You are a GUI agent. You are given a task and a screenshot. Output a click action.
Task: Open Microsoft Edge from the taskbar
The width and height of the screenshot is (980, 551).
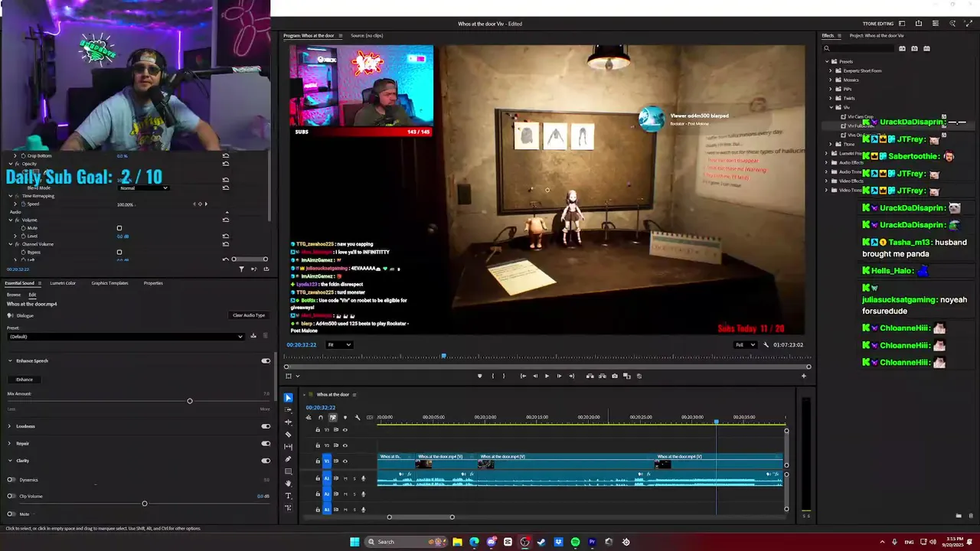click(x=474, y=542)
